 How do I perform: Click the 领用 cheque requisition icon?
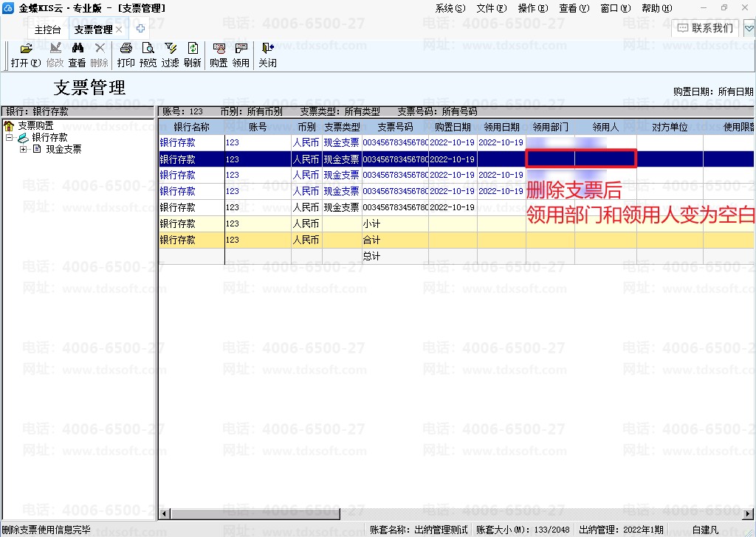pyautogui.click(x=241, y=48)
